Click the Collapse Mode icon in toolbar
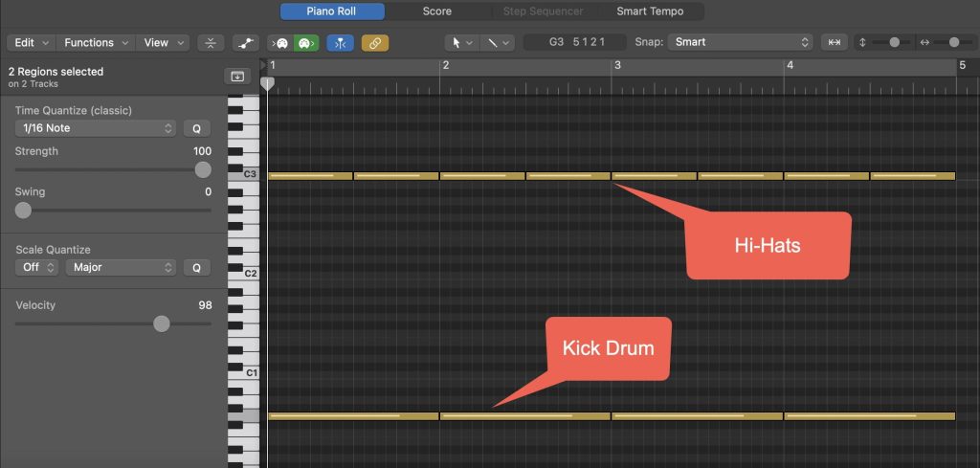This screenshot has width=980, height=468. (211, 43)
